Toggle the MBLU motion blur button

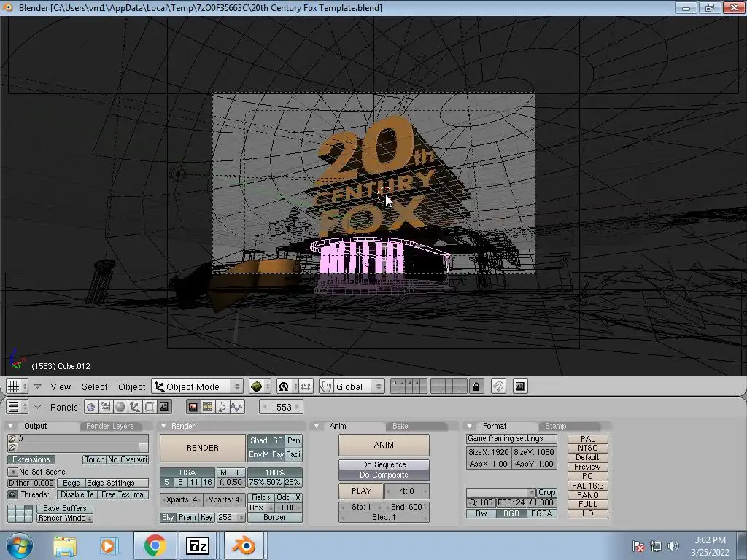coord(231,472)
